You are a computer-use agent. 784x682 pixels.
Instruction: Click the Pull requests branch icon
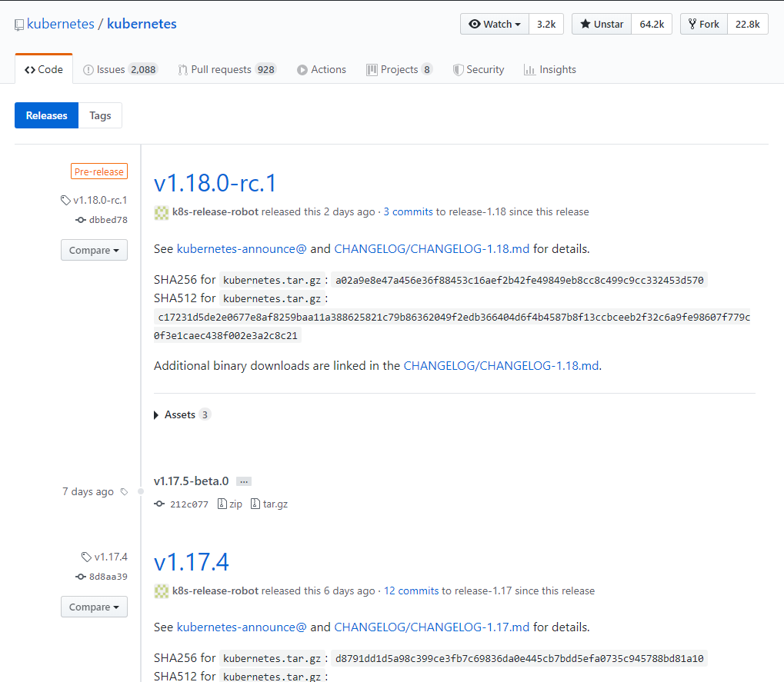coord(183,70)
